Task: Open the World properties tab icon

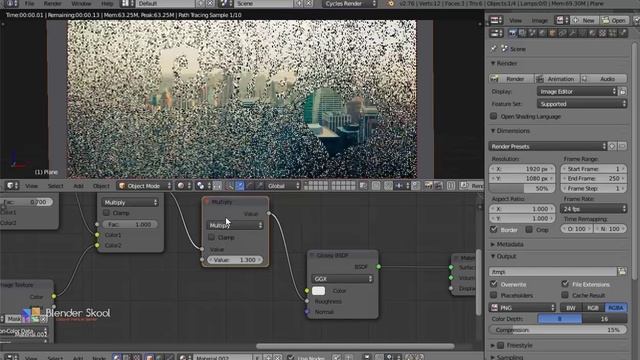Action: coord(542,33)
